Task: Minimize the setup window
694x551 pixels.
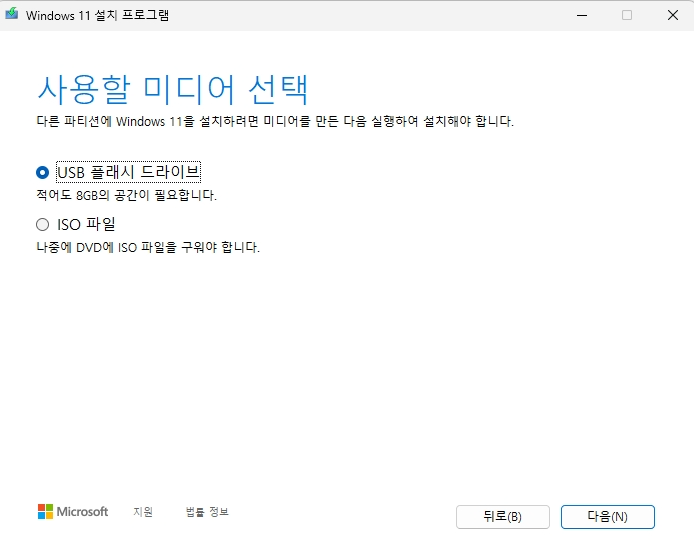Action: (x=582, y=15)
